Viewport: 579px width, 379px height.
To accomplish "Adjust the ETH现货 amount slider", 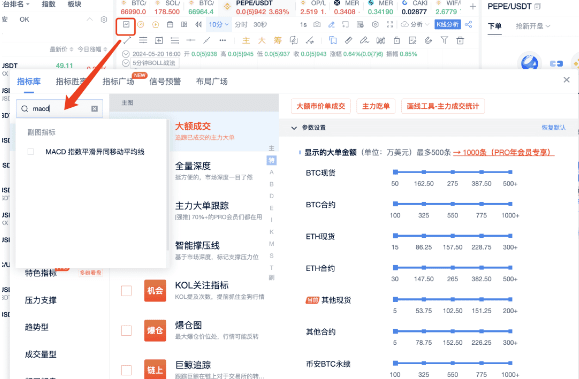I will (453, 236).
